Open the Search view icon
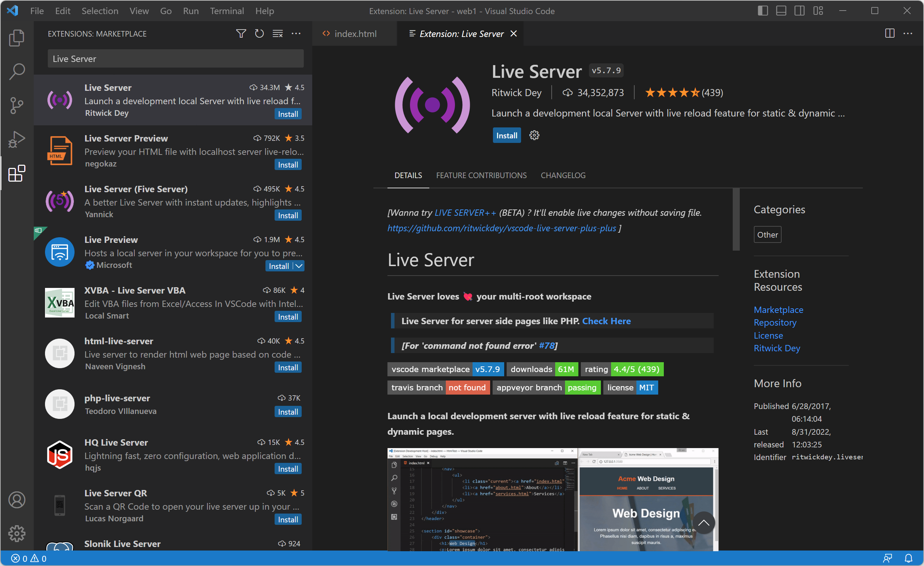This screenshot has height=566, width=924. click(17, 71)
